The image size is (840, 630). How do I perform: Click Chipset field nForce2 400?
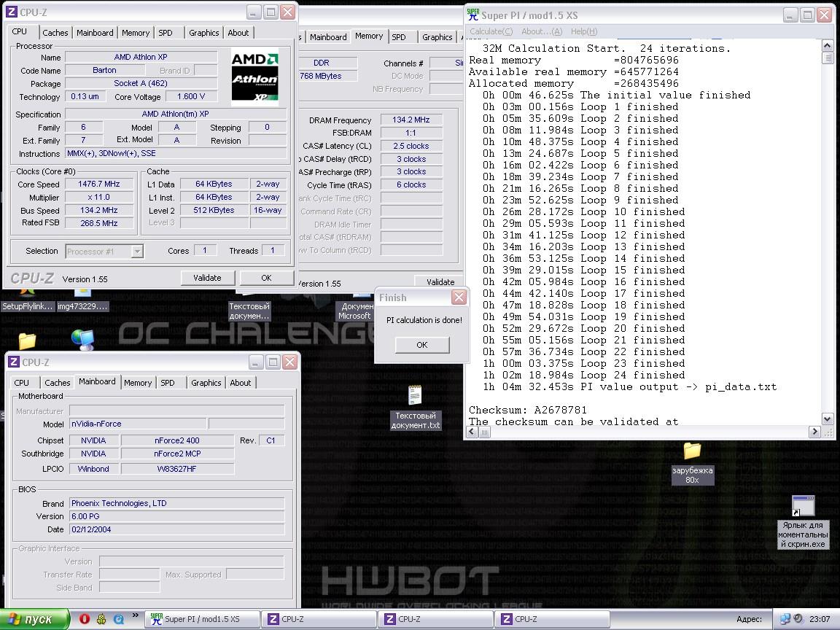click(177, 440)
